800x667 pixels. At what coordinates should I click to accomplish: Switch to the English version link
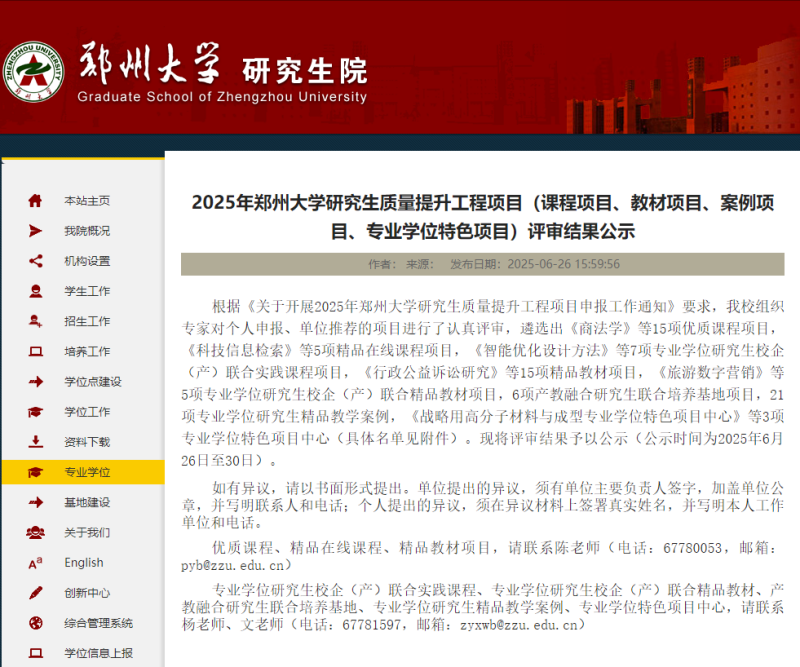tap(84, 562)
